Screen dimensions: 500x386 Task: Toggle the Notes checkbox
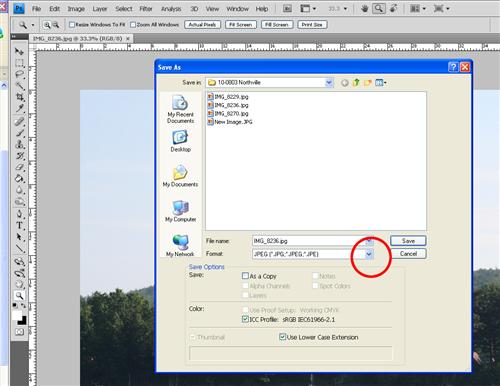(315, 276)
